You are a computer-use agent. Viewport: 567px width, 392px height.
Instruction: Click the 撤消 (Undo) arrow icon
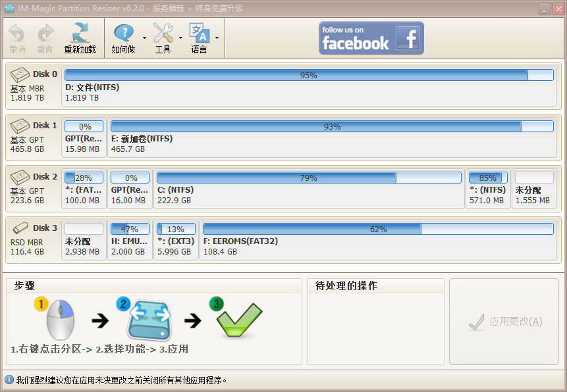[x=16, y=33]
